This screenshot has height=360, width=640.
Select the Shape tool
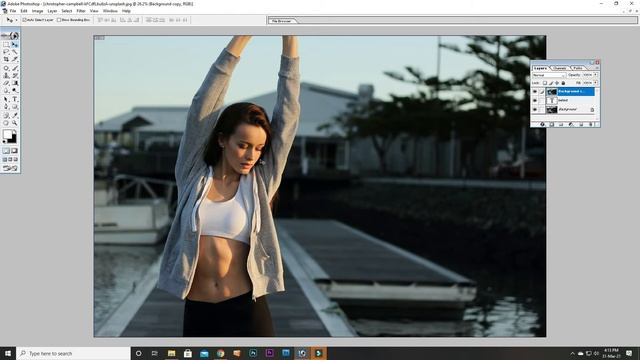[x=15, y=106]
